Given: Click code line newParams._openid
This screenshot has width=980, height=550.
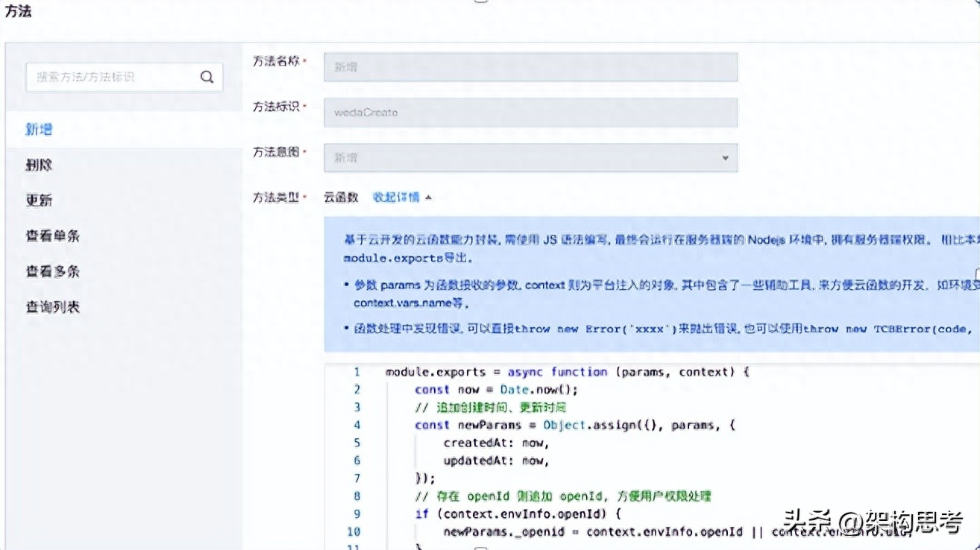Looking at the screenshot, I should [x=678, y=531].
